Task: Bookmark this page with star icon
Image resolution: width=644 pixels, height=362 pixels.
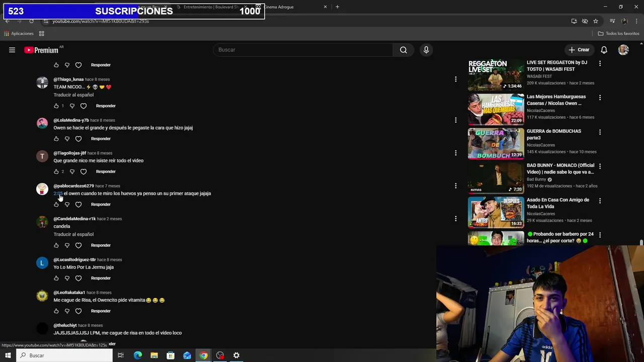Action: tap(596, 21)
